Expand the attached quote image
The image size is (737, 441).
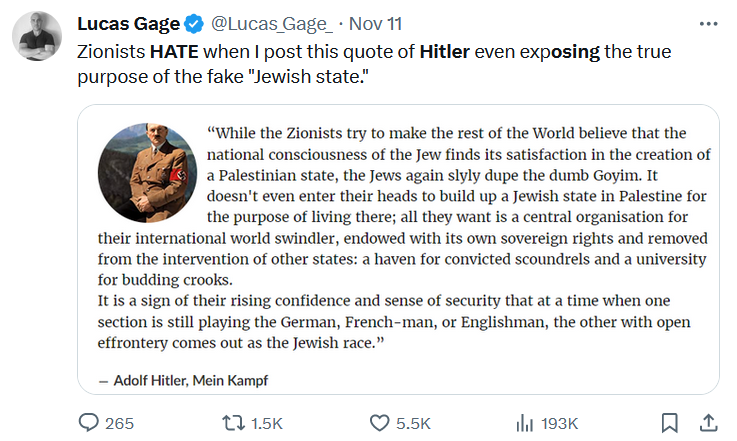398,249
